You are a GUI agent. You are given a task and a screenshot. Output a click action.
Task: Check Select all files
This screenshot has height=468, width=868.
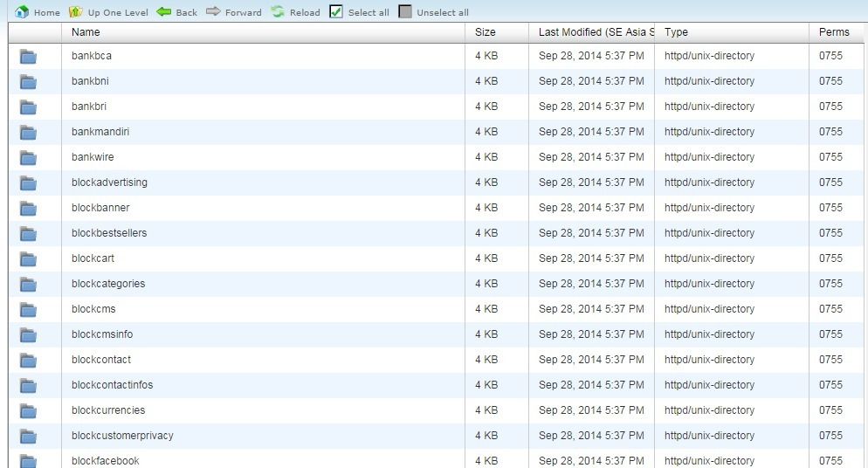(336, 12)
